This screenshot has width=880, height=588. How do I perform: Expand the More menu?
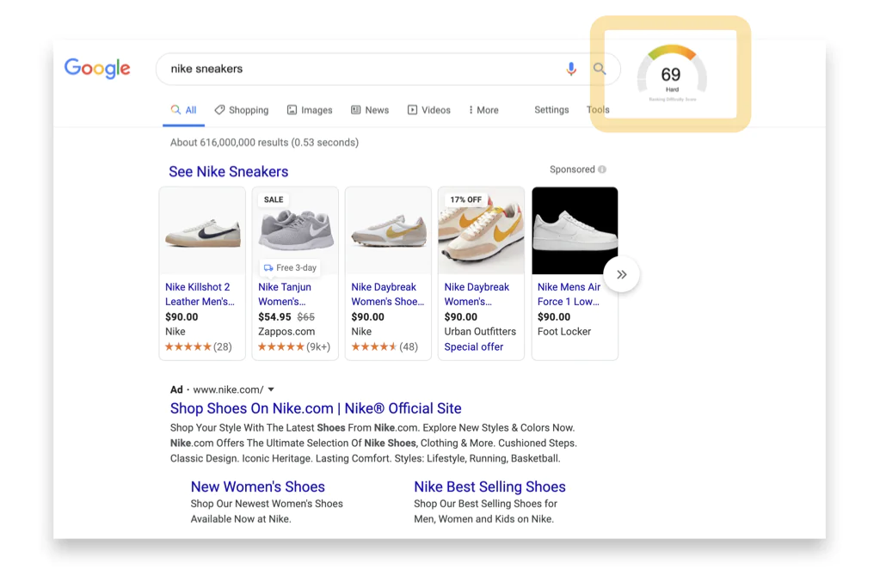(483, 110)
